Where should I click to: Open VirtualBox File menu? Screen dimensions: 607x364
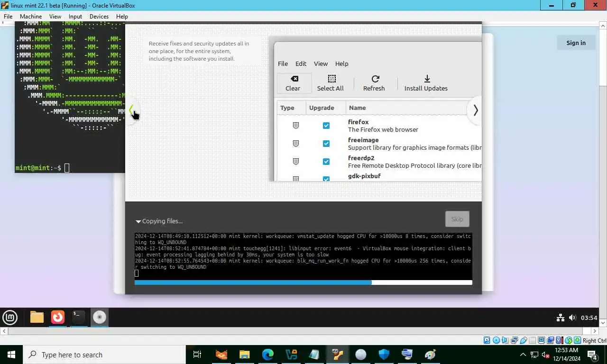click(8, 16)
